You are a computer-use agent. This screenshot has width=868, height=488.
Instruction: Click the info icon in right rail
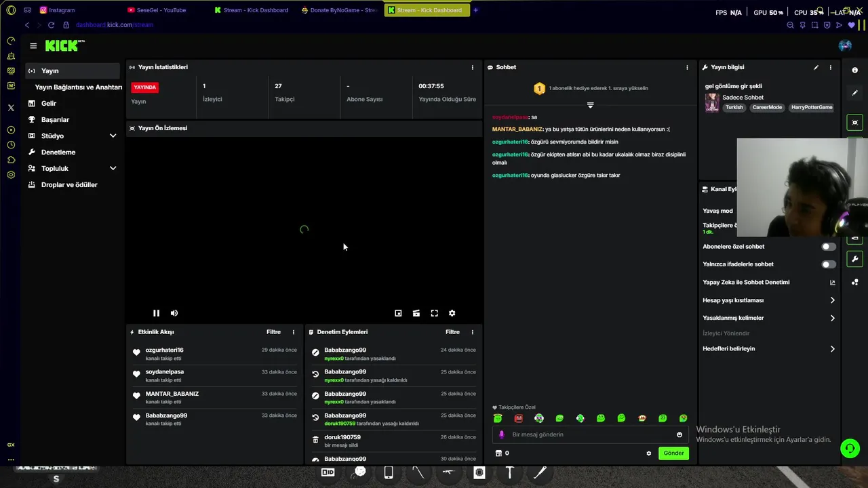tap(854, 70)
